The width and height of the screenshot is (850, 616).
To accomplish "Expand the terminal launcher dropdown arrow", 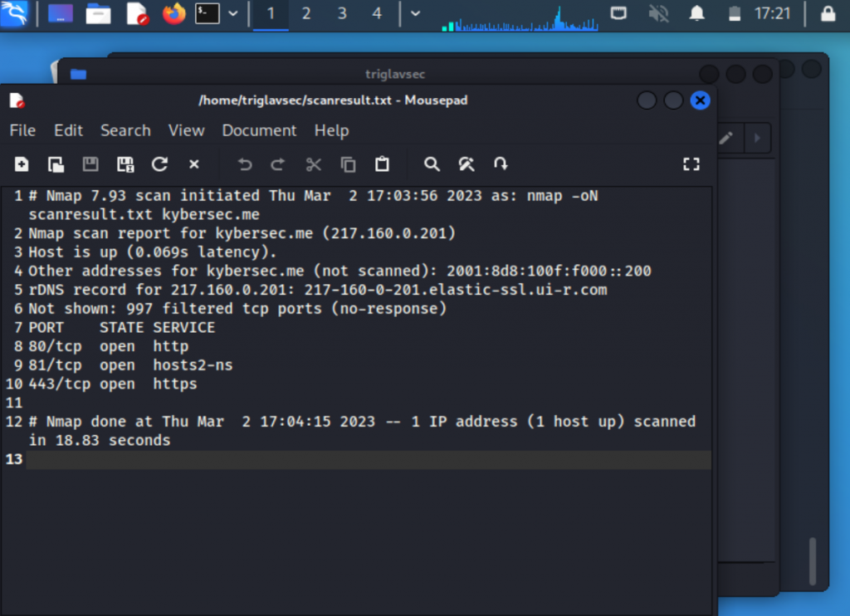I will tap(233, 13).
